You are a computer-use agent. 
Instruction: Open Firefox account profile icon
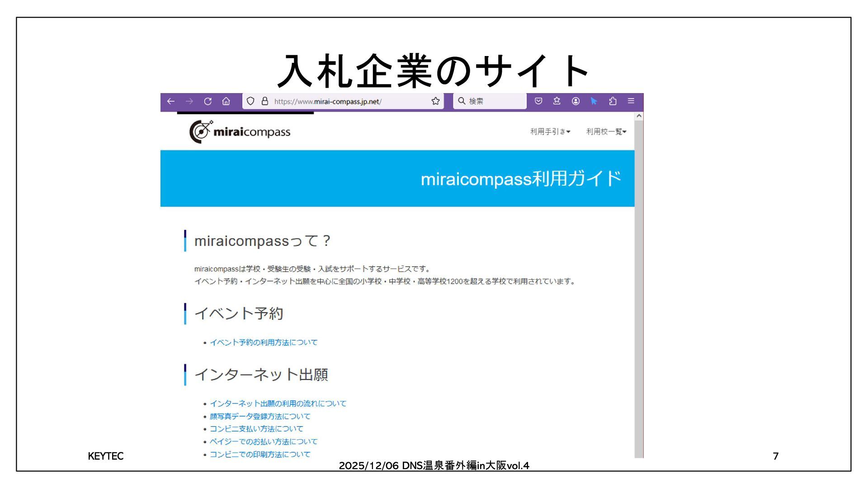click(576, 101)
